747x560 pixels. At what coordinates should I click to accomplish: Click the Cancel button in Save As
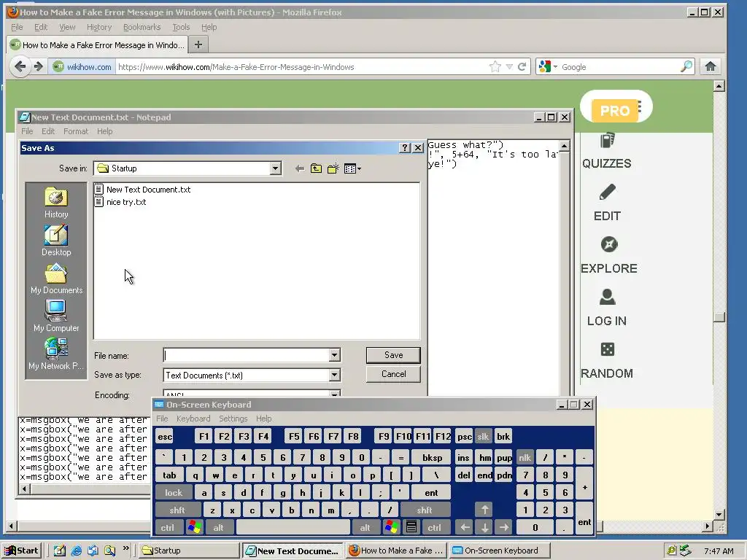pyautogui.click(x=393, y=374)
